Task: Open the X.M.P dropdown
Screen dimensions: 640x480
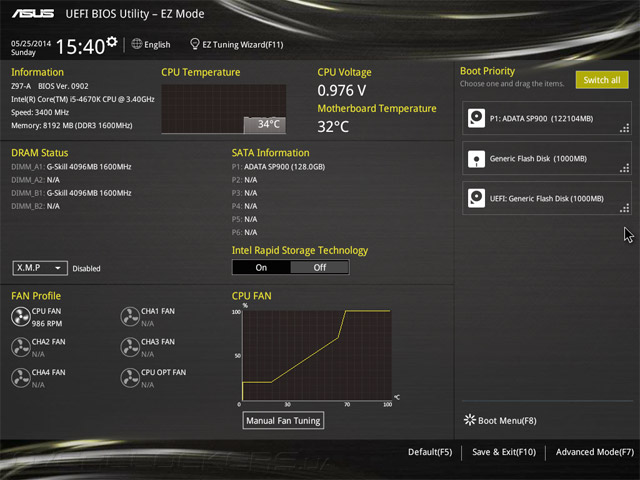Action: click(40, 268)
